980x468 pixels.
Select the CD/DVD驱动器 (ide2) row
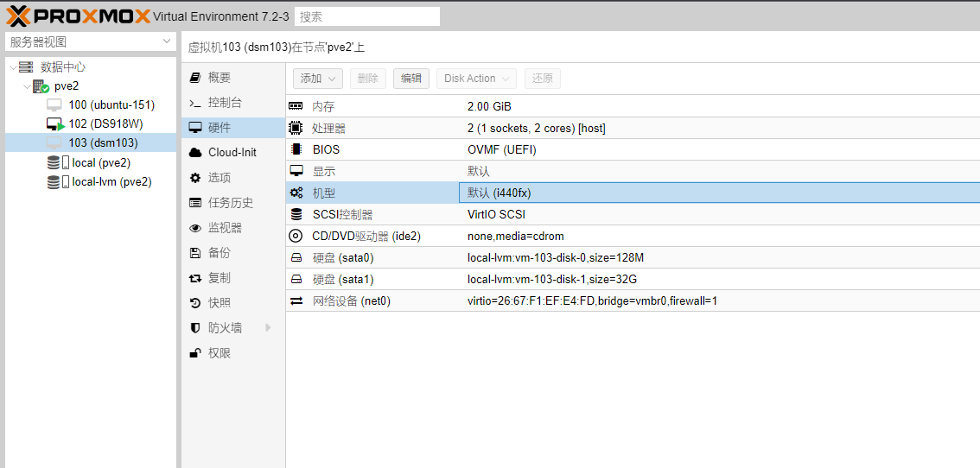click(633, 237)
